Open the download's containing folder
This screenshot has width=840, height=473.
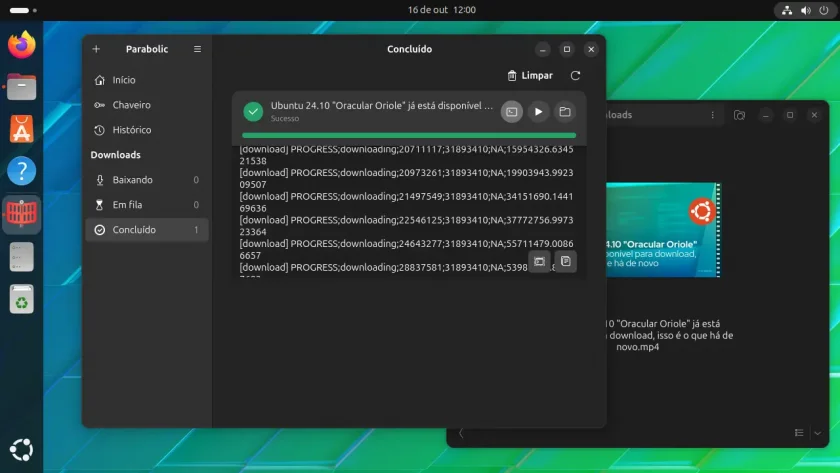565,112
